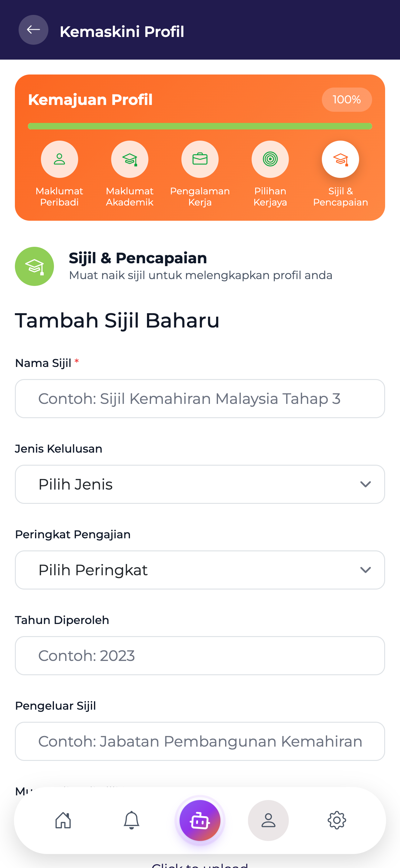Tap the Sijil & Pencapaian step icon
The image size is (400, 868).
point(340,159)
